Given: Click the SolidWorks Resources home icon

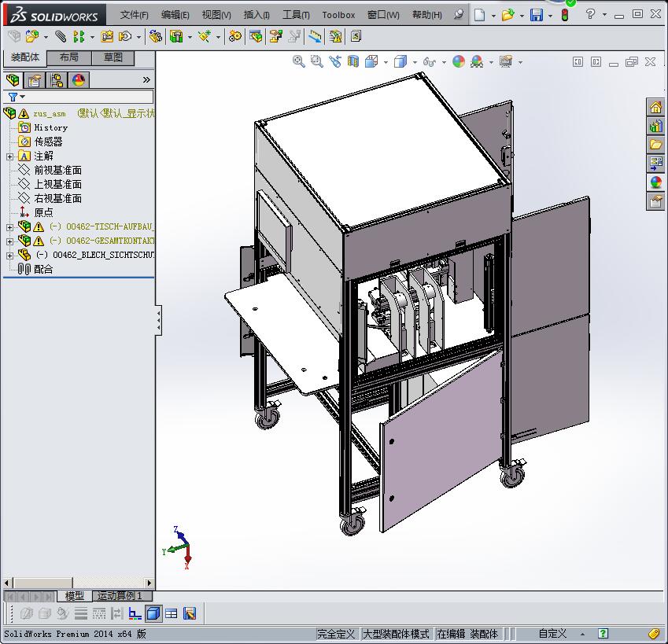Looking at the screenshot, I should coord(655,107).
